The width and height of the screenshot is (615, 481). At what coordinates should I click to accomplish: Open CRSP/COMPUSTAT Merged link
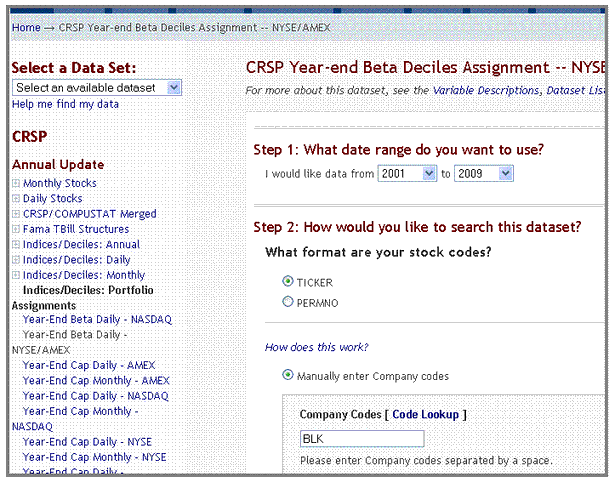click(89, 214)
